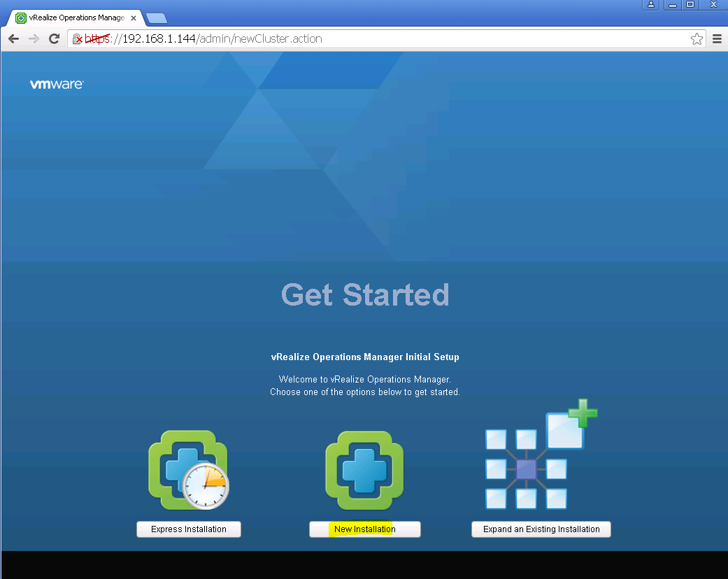Image resolution: width=728 pixels, height=579 pixels.
Task: Click the New Installation button
Action: click(365, 529)
